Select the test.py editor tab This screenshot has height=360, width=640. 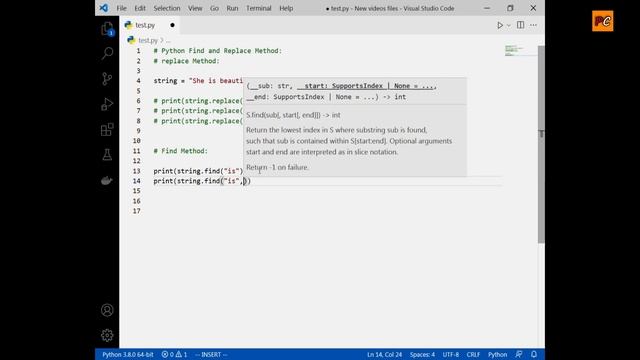tap(149, 25)
